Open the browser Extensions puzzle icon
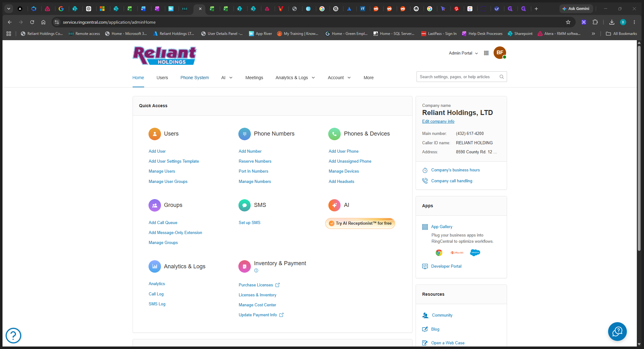 (595, 22)
